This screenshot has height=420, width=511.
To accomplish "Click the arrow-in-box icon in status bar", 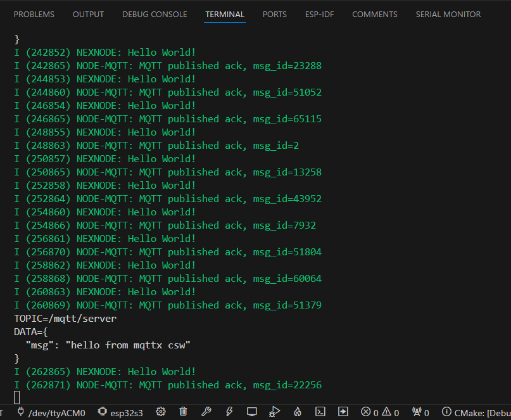I will pos(343,412).
